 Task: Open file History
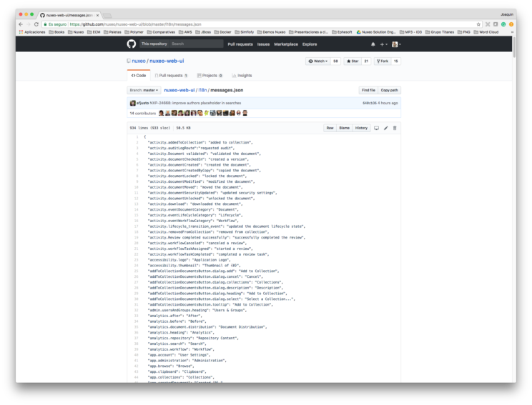tap(361, 128)
